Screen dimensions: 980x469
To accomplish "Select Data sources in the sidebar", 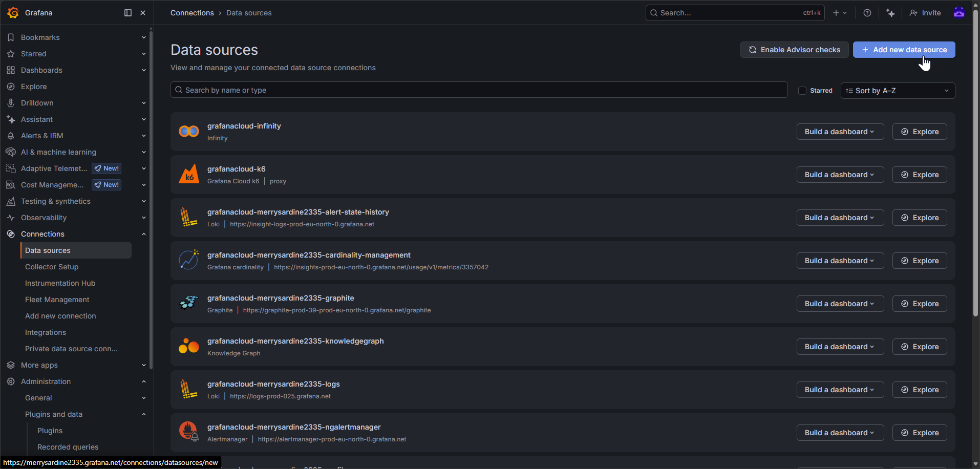I will click(76, 250).
